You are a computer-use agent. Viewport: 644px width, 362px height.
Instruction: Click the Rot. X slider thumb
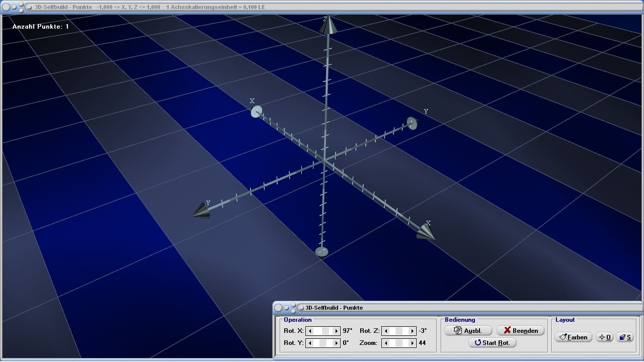326,331
